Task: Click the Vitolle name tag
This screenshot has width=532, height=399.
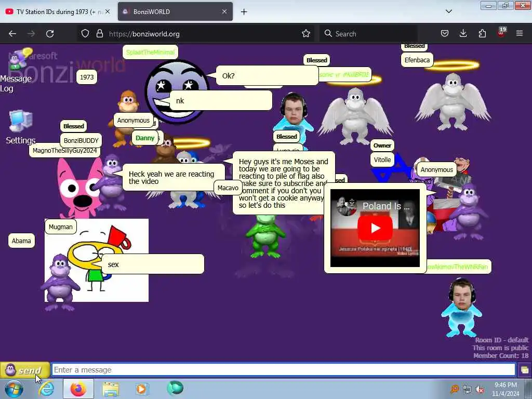Action: [x=382, y=160]
